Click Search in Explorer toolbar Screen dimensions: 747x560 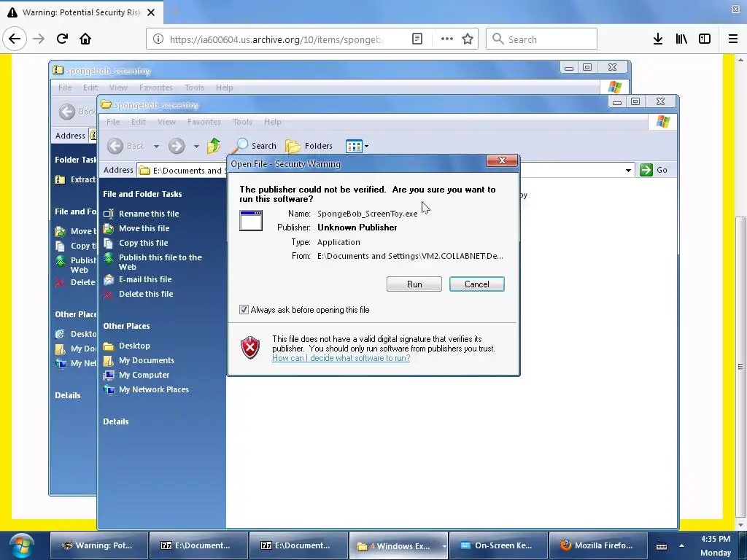255,146
